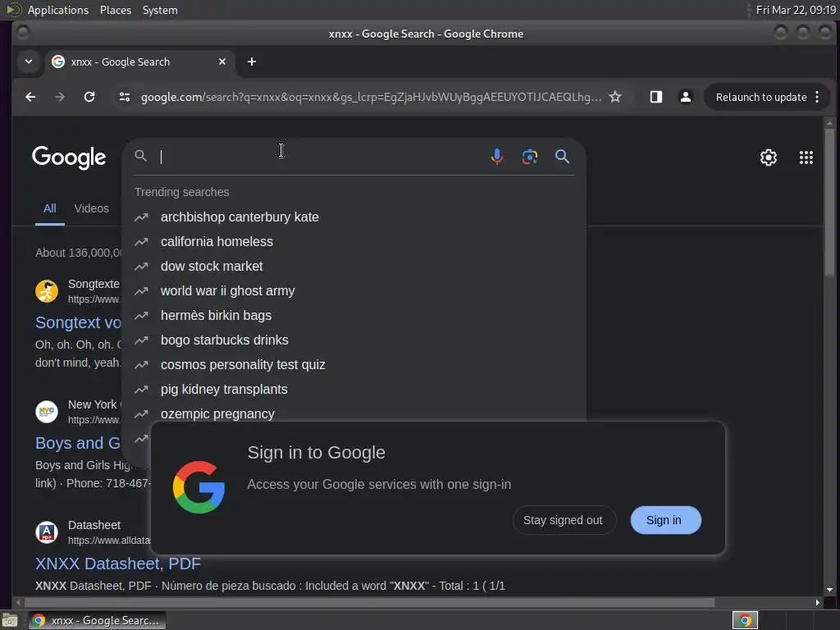Screen dimensions: 840x630
Task: Open the Boys and G result link
Action: [x=78, y=443]
